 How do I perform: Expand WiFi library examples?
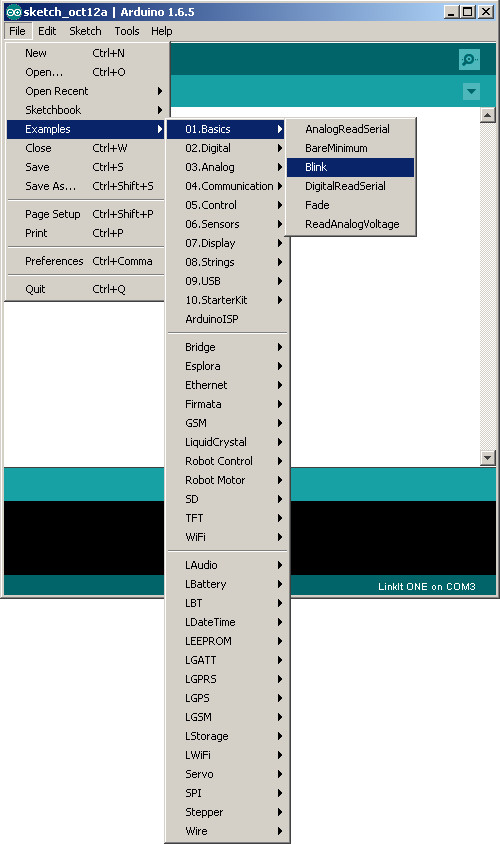coord(227,537)
